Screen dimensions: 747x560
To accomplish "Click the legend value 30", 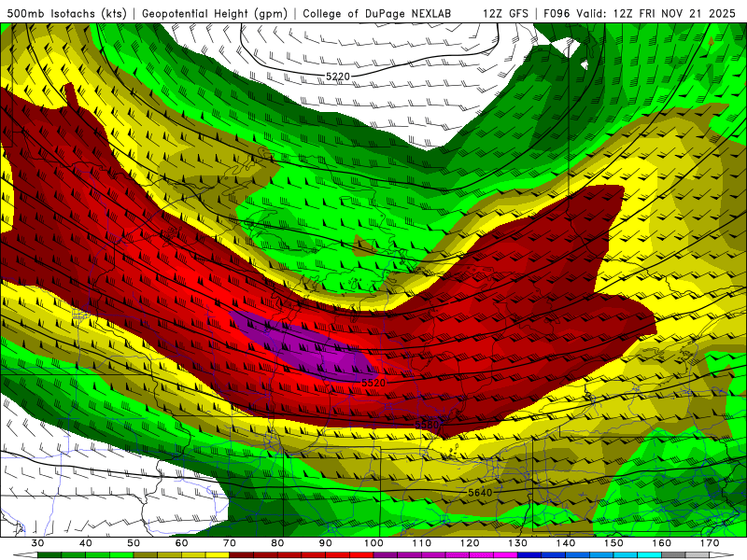I will (x=37, y=543).
